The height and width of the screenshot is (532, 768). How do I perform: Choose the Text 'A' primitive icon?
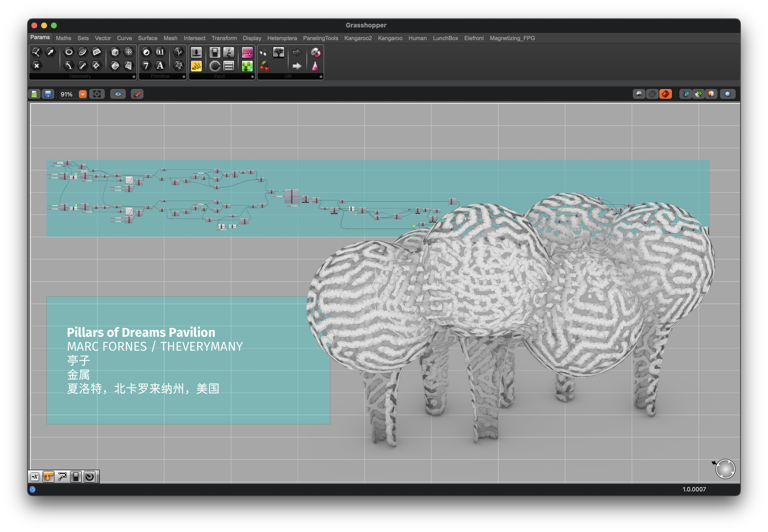(160, 66)
